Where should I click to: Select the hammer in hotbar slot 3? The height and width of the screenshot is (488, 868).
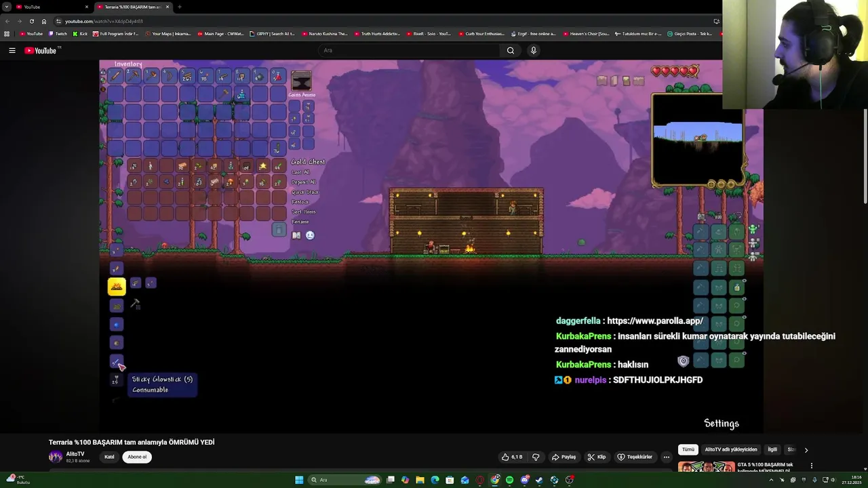click(x=151, y=76)
